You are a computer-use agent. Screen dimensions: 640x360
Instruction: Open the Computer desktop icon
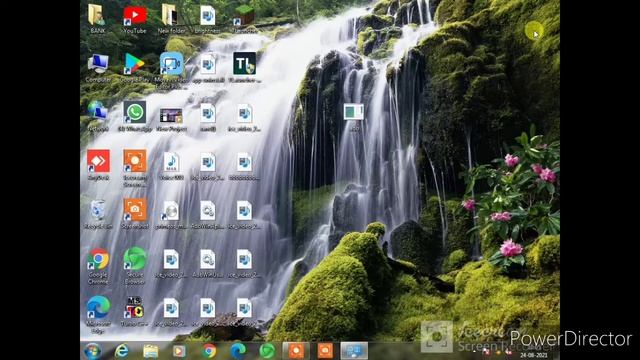point(98,68)
